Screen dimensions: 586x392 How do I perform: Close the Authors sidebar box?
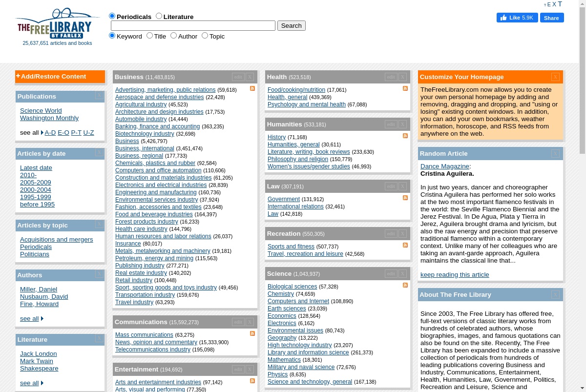[99, 274]
